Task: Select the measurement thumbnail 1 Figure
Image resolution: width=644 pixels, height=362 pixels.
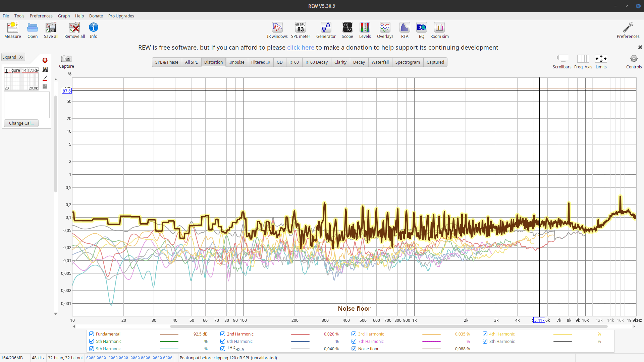Action: tap(21, 79)
